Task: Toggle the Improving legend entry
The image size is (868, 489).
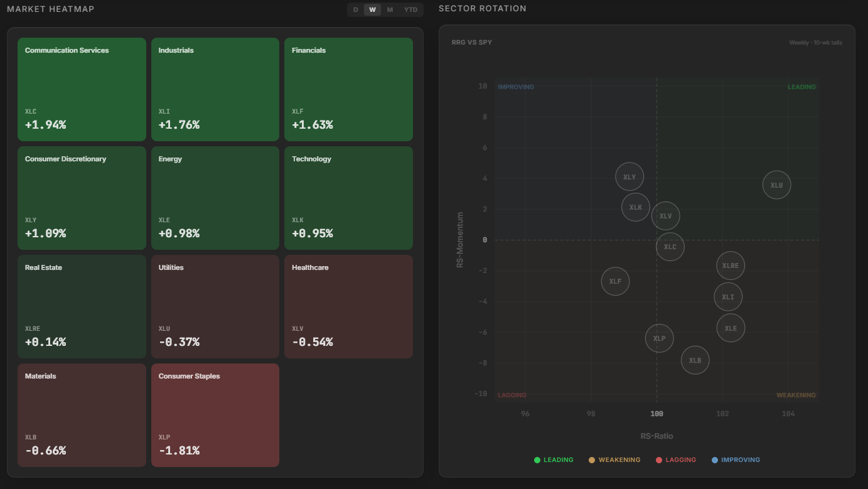Action: pos(736,460)
